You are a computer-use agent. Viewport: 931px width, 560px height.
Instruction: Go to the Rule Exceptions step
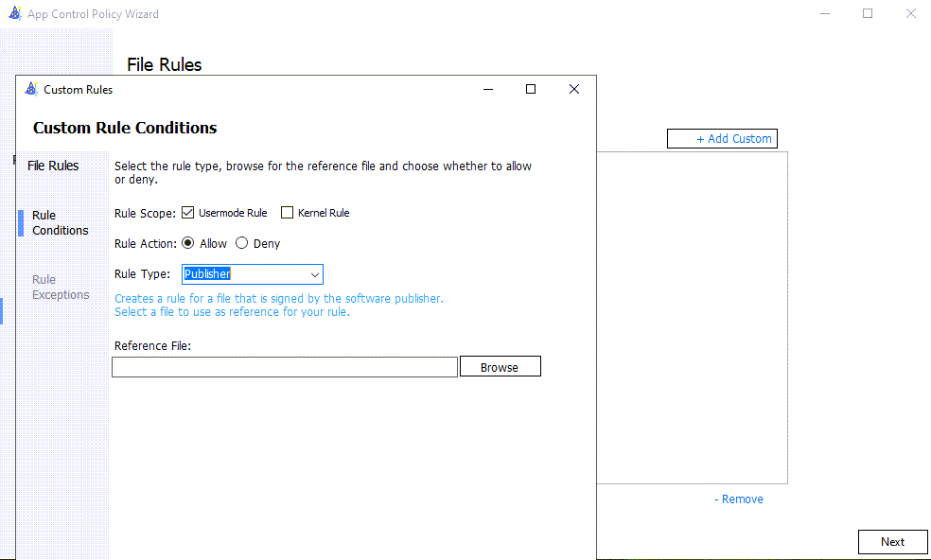60,287
